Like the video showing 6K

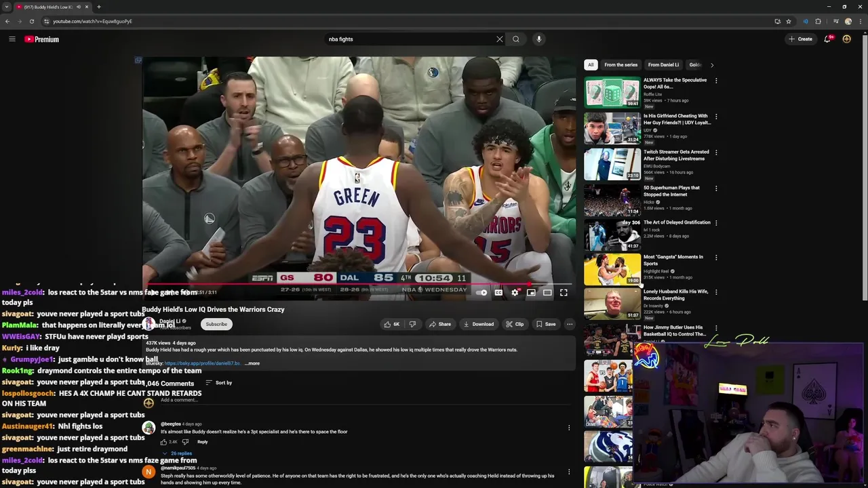coord(391,324)
